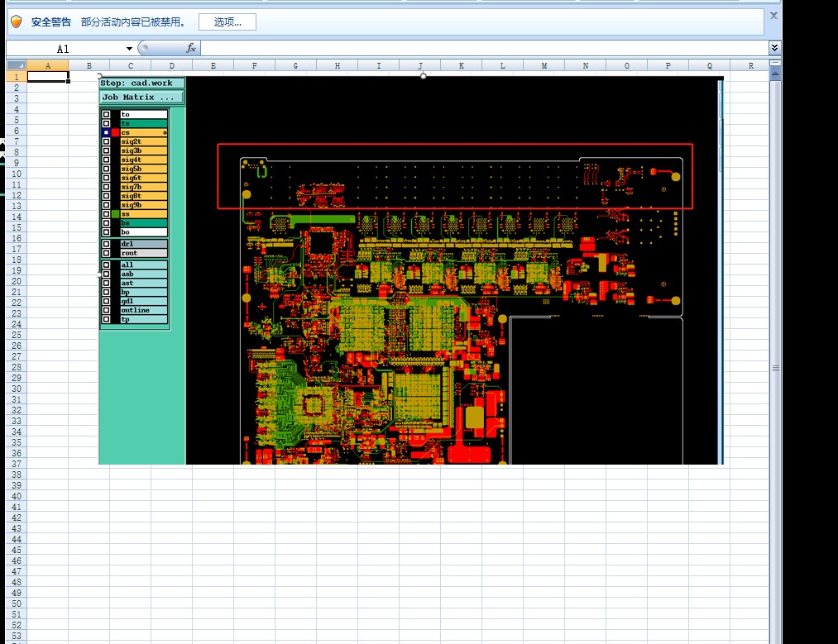Click the layer name sig7b

pos(144,187)
